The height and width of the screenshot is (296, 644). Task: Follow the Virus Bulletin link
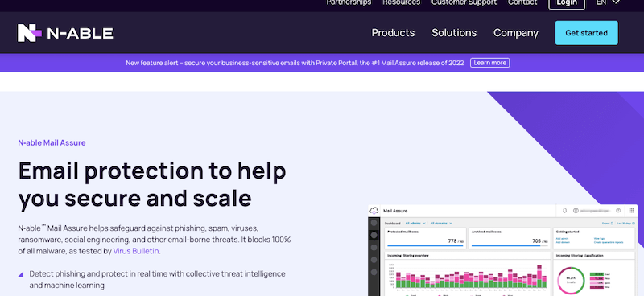click(x=136, y=251)
